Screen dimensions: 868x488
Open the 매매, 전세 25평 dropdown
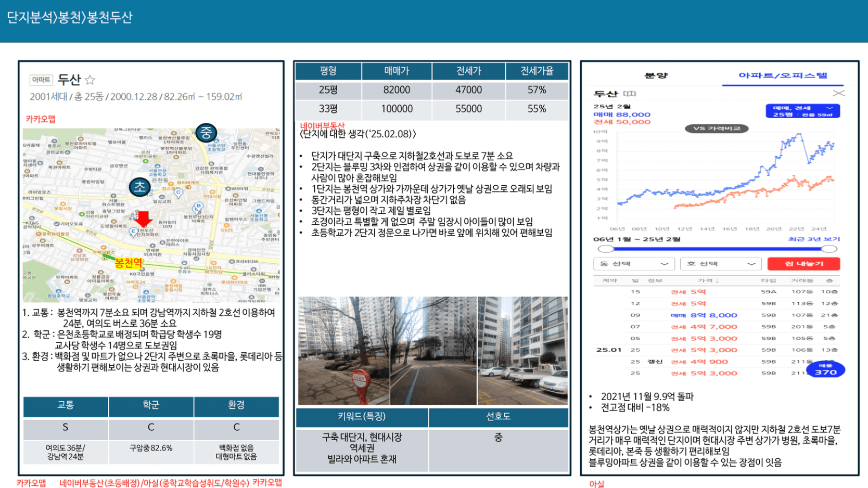tap(802, 111)
